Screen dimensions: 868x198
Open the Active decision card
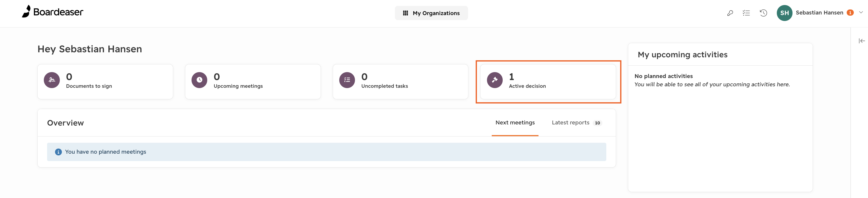pyautogui.click(x=548, y=82)
